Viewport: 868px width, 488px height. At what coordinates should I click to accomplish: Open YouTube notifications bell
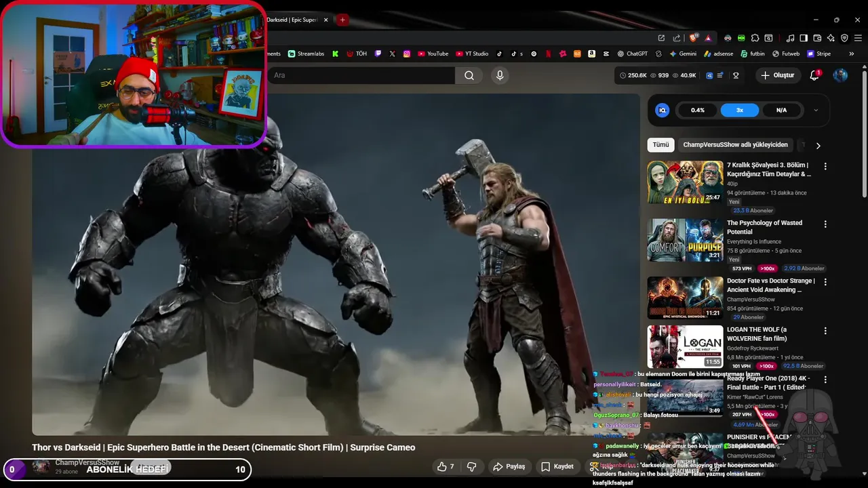tap(815, 75)
